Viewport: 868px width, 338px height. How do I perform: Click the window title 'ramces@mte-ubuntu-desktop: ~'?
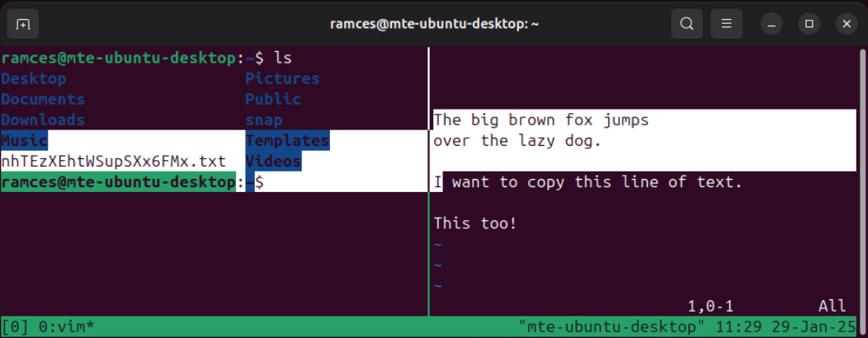pos(434,24)
